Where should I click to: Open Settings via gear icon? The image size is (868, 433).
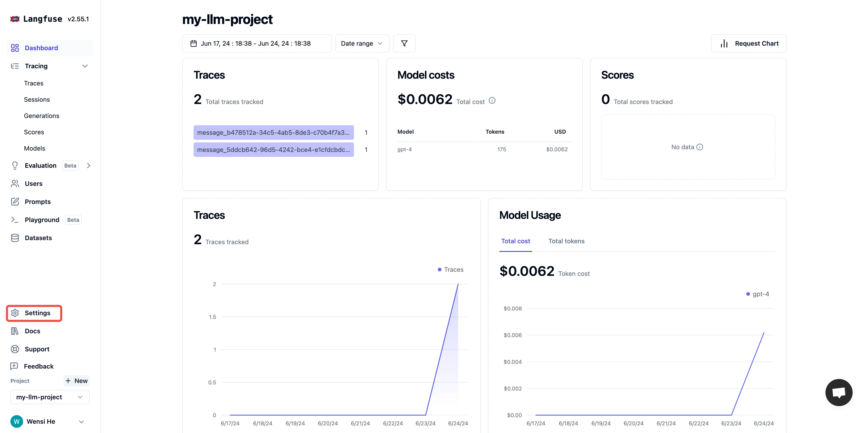[x=15, y=313]
